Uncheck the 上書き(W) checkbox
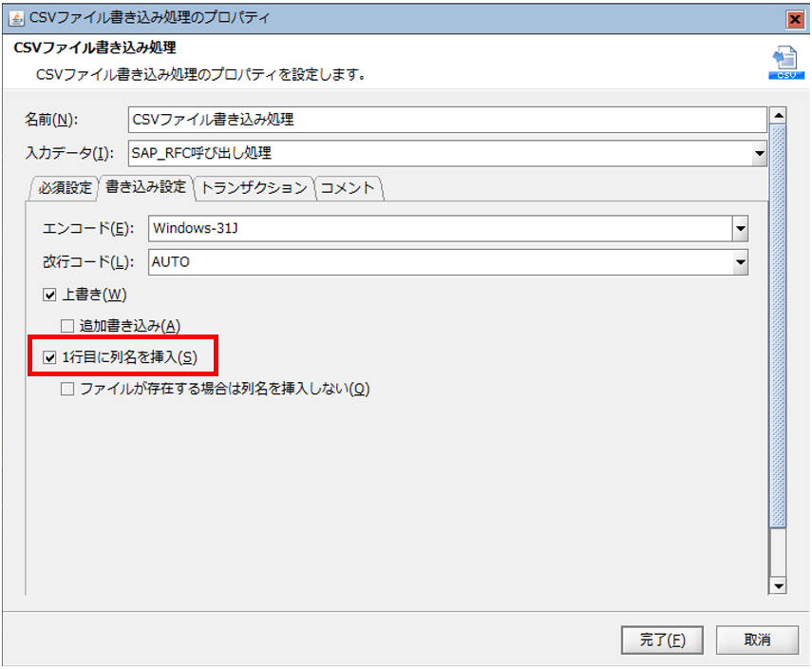Screen dimensions: 812x669 click(x=50, y=295)
